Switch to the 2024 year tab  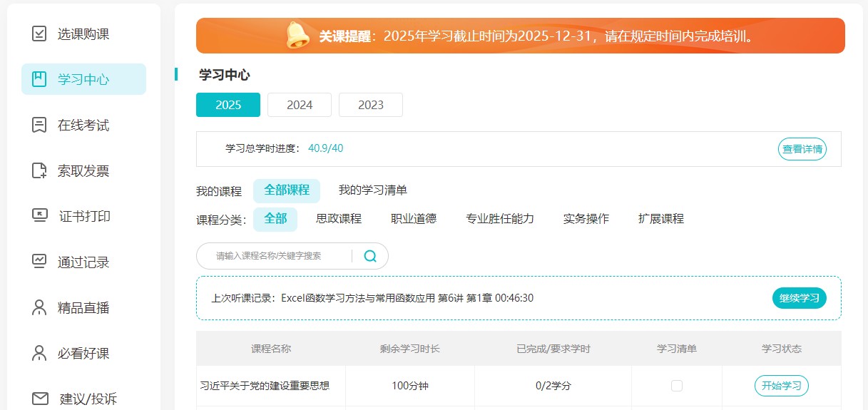pyautogui.click(x=300, y=105)
